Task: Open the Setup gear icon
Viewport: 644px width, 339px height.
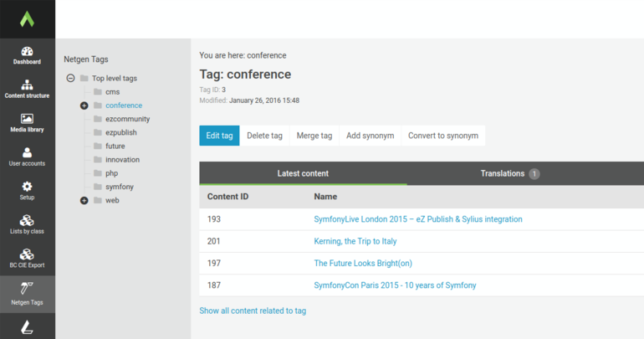Action: [x=27, y=191]
